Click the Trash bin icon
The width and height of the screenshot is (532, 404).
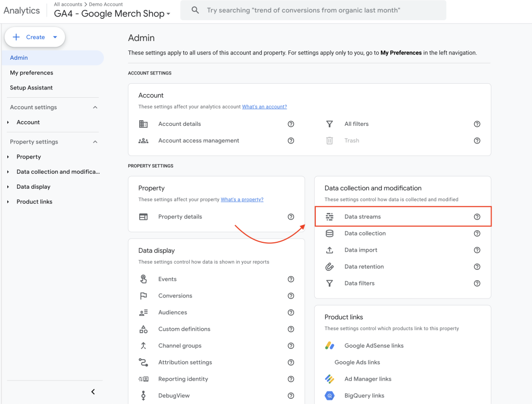tap(329, 140)
